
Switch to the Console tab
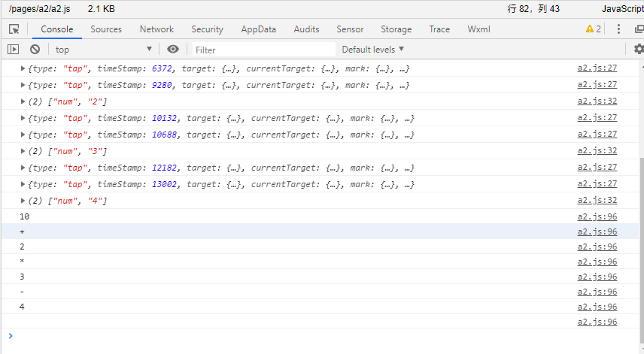(56, 29)
